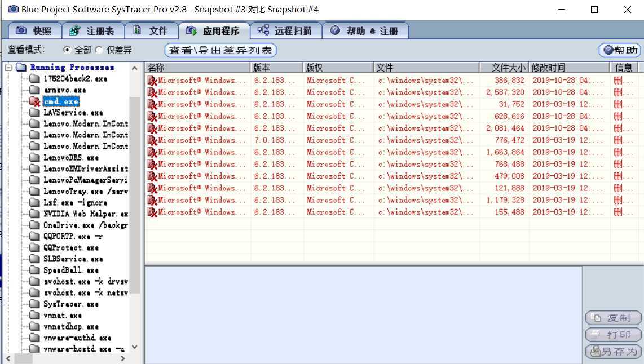Sort by the 版本 column header
The width and height of the screenshot is (644, 364).
click(277, 67)
